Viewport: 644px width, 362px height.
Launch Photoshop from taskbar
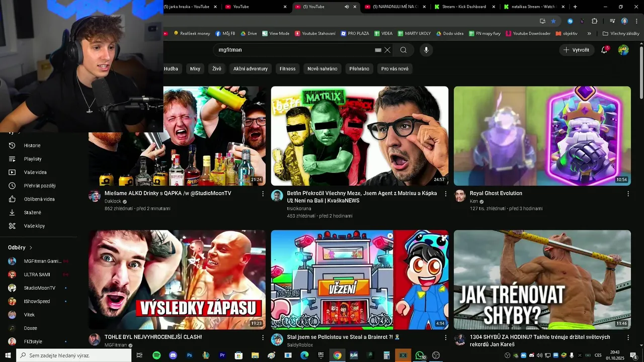[x=190, y=355]
